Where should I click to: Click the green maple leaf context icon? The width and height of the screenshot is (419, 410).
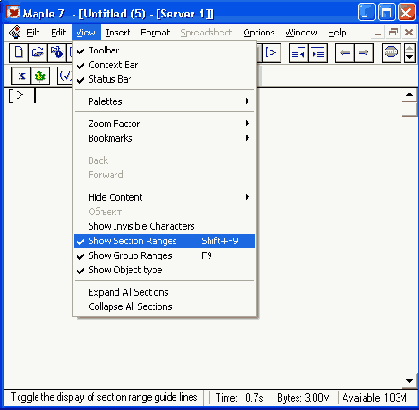[40, 76]
